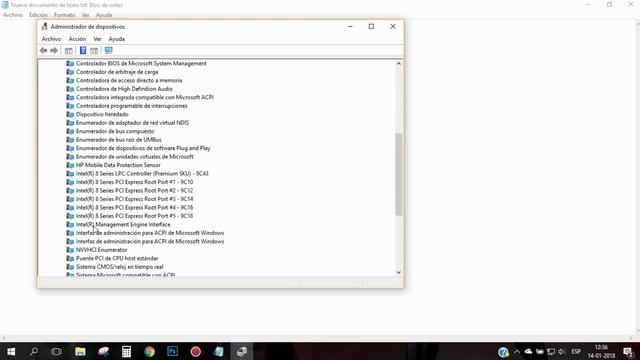640x360 pixels.
Task: Open the Archivo menu in Bloc de notas
Action: (x=13, y=15)
